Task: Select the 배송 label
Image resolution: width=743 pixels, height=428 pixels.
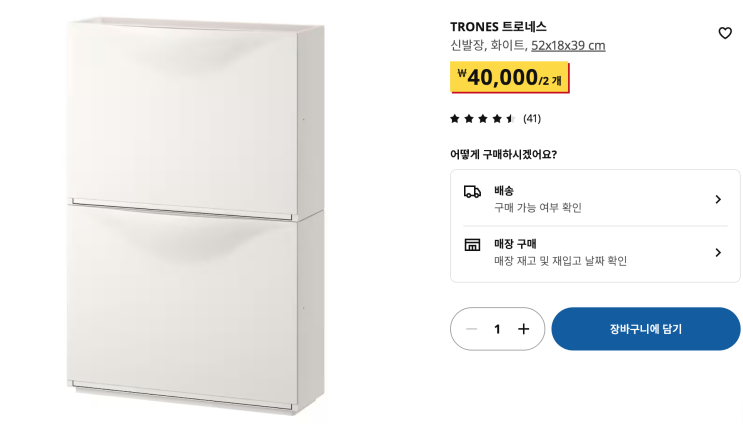Action: (x=504, y=191)
